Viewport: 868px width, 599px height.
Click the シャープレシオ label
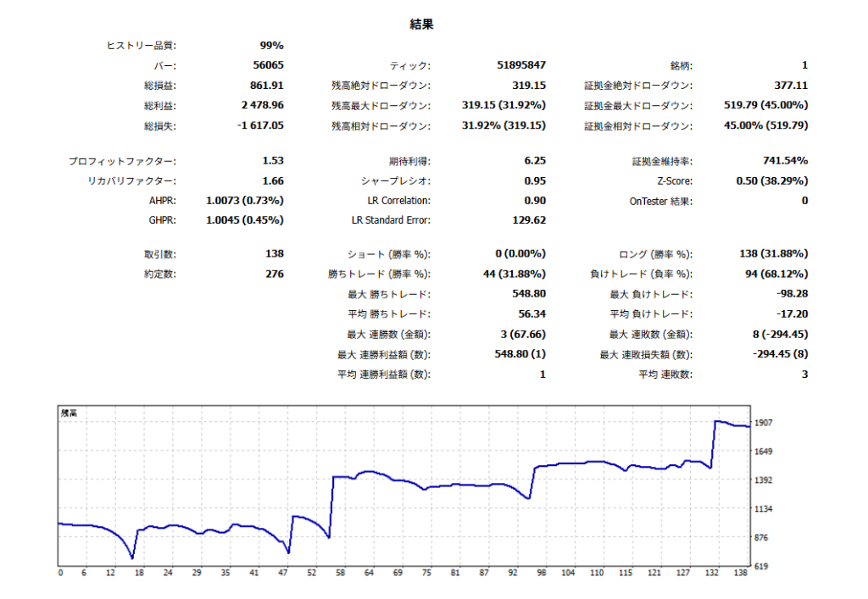coord(395,181)
